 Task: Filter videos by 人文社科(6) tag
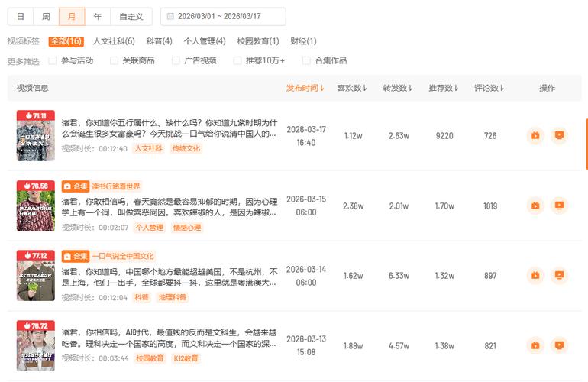(x=114, y=41)
